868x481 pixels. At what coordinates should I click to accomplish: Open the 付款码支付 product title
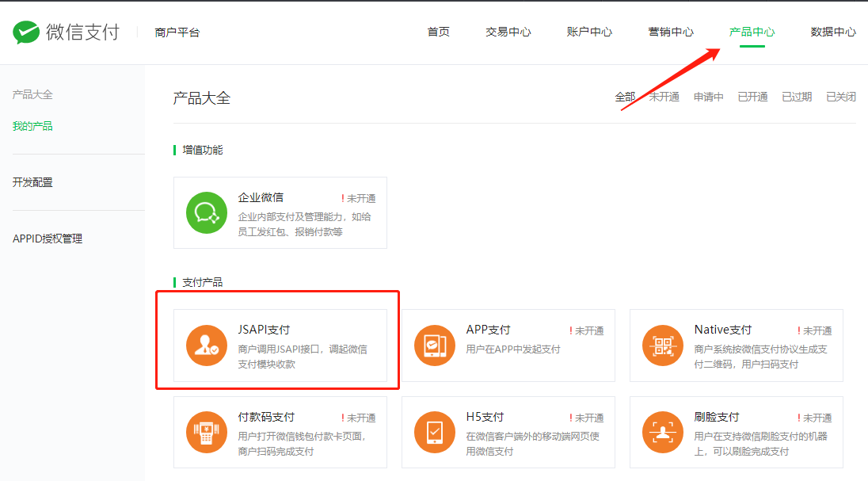coord(266,417)
